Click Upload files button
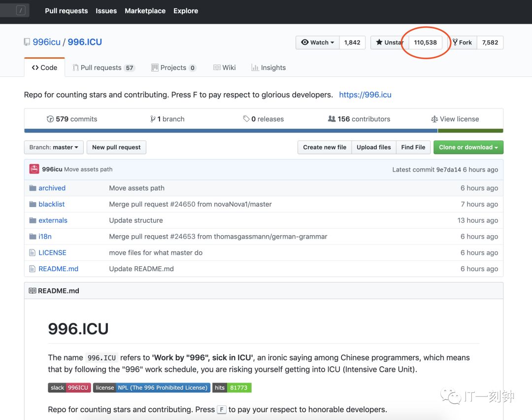This screenshot has width=532, height=420. click(x=374, y=147)
